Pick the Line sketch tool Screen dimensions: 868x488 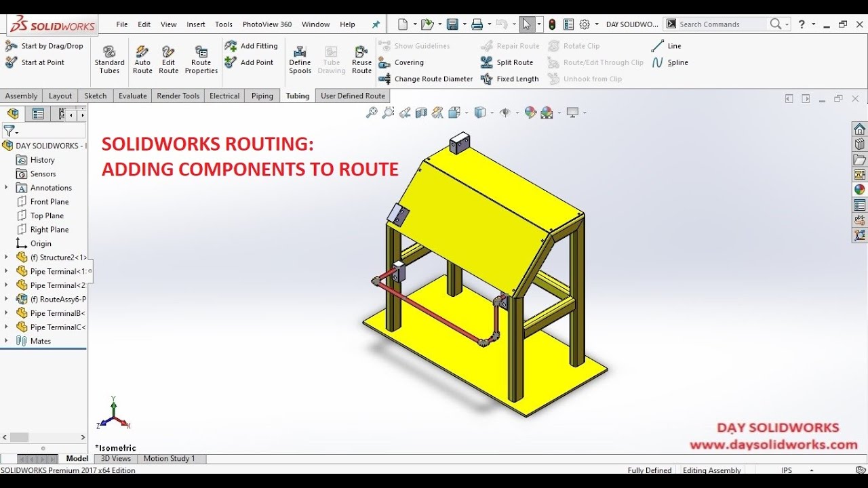[666, 46]
